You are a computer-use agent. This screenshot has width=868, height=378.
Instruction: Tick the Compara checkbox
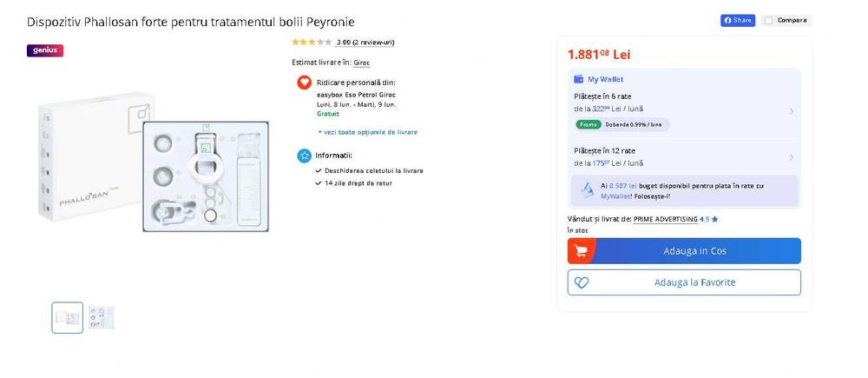click(x=768, y=21)
